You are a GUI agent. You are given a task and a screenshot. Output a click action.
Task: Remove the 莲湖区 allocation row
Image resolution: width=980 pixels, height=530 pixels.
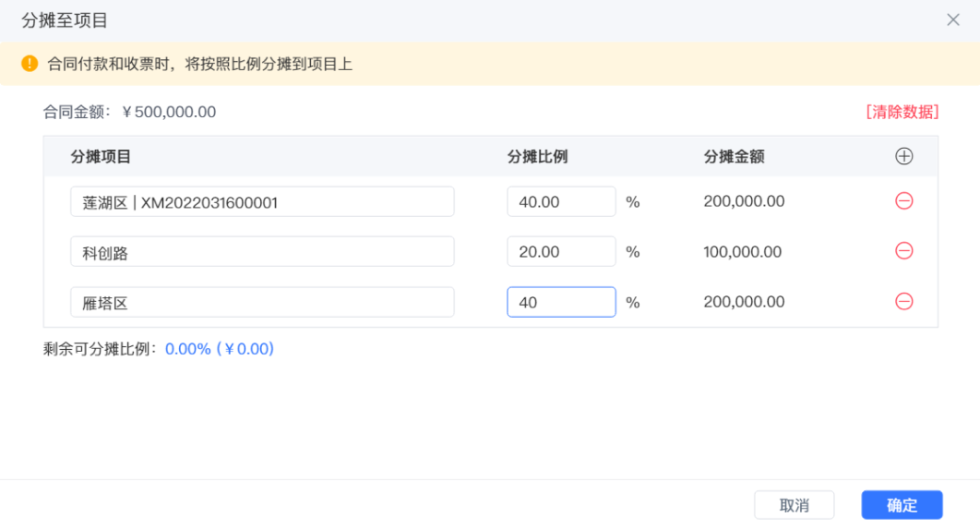pos(903,201)
